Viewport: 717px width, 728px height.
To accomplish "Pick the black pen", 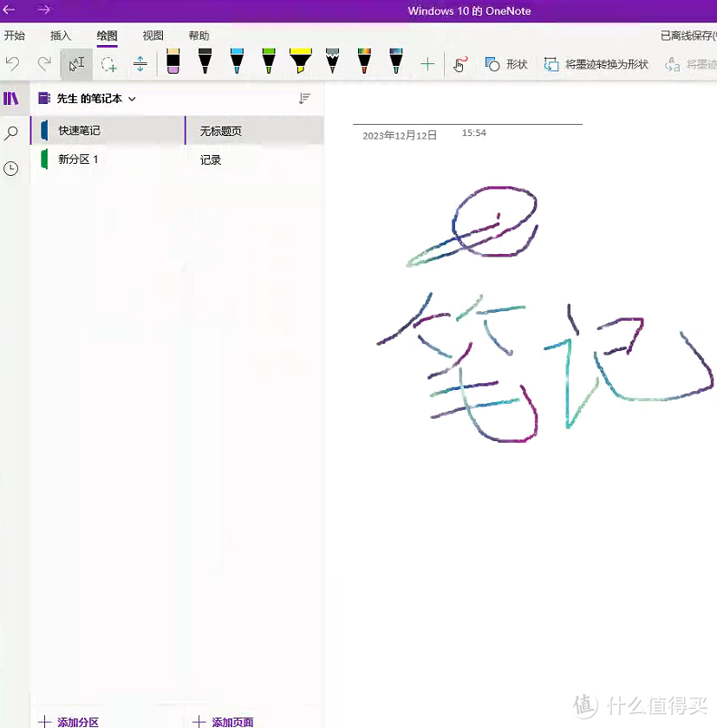I will tap(205, 61).
